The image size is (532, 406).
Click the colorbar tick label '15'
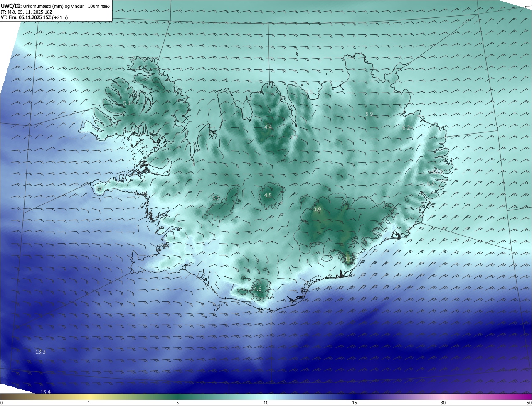[x=355, y=403]
